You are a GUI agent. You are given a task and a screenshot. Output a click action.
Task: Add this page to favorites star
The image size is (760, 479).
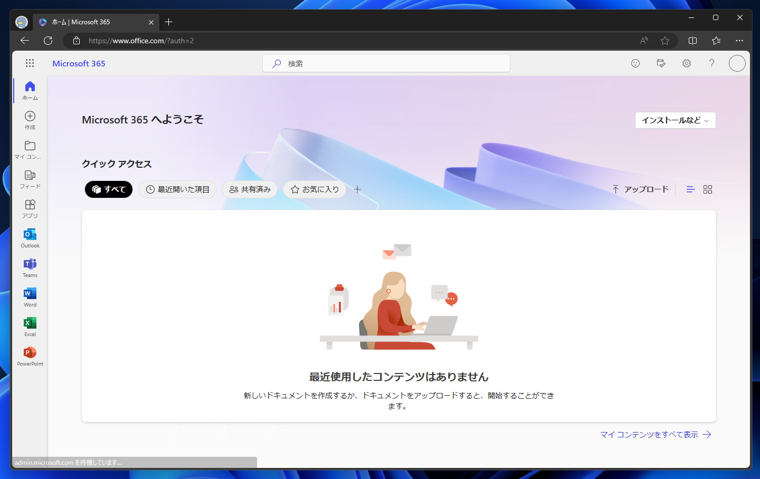tap(665, 41)
